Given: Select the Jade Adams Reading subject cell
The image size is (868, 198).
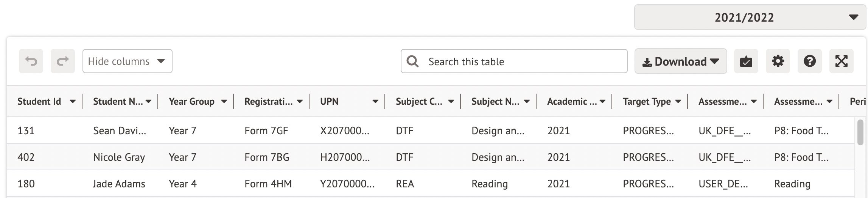Looking at the screenshot, I should [489, 184].
